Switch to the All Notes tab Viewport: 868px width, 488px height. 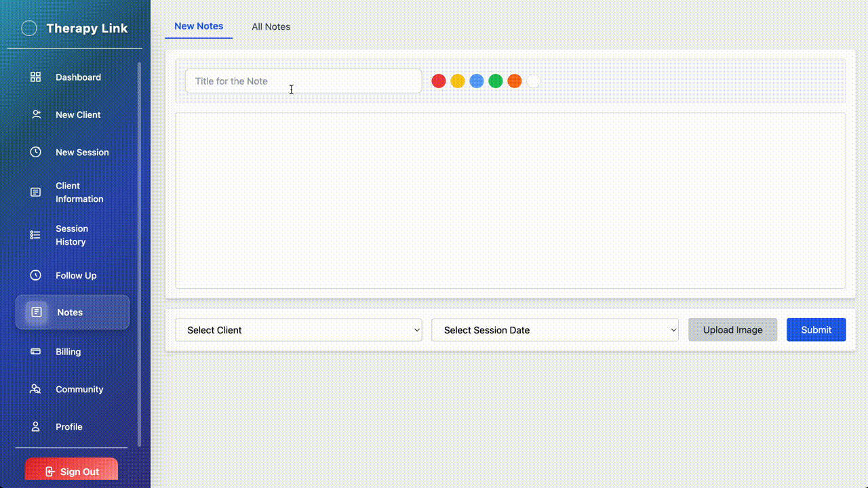coord(271,26)
